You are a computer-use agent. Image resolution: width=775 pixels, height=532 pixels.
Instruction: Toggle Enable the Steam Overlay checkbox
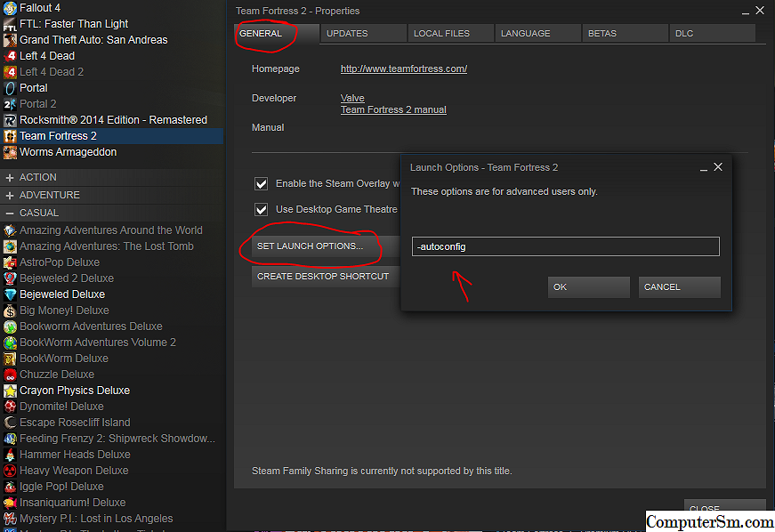pos(261,184)
